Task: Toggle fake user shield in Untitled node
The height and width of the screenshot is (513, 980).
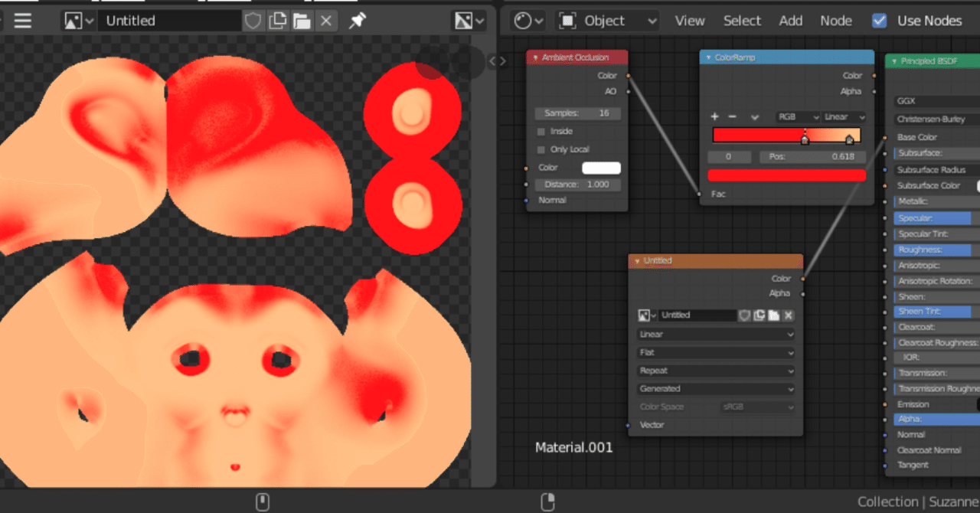Action: pos(743,315)
